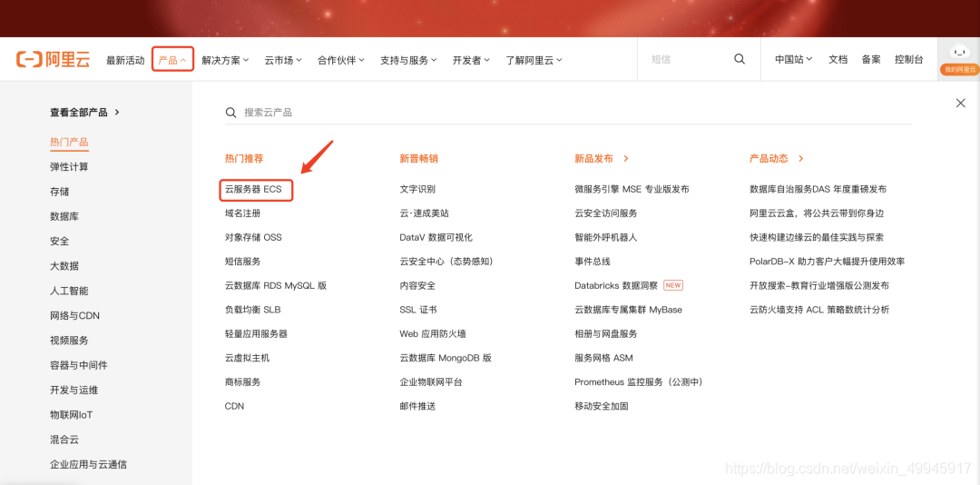Open 对象存储 OSS product
Screen dimensions: 980x485
[253, 238]
